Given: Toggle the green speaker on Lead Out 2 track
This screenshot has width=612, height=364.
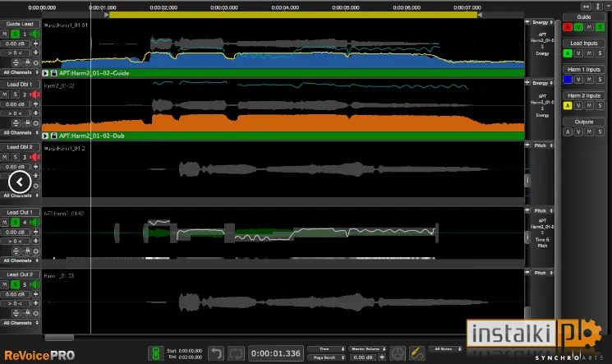Looking at the screenshot, I should (35, 285).
